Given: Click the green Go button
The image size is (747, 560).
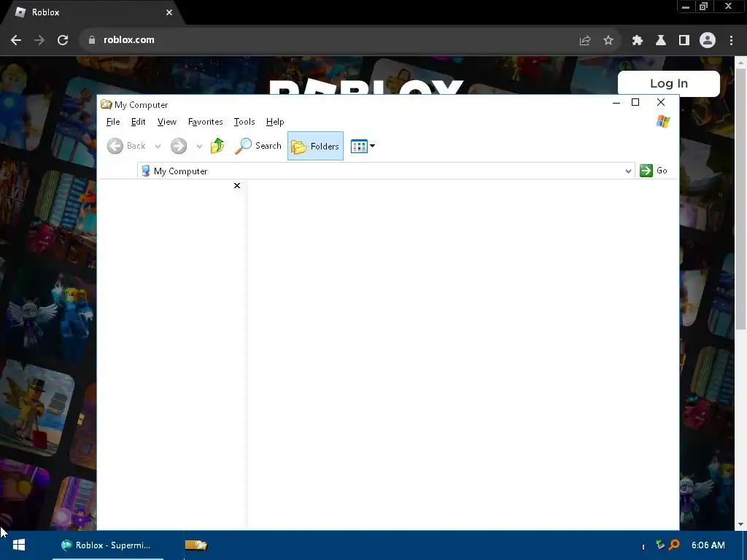Looking at the screenshot, I should click(653, 171).
